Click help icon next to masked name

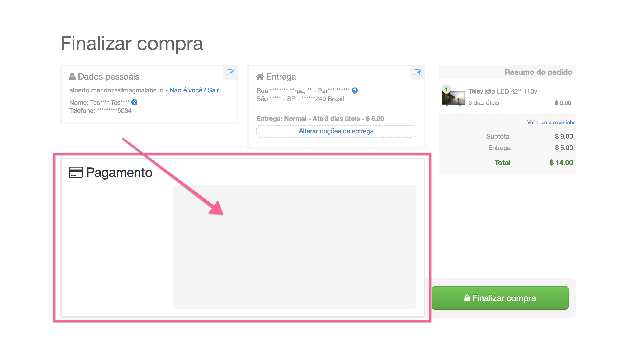pos(134,102)
